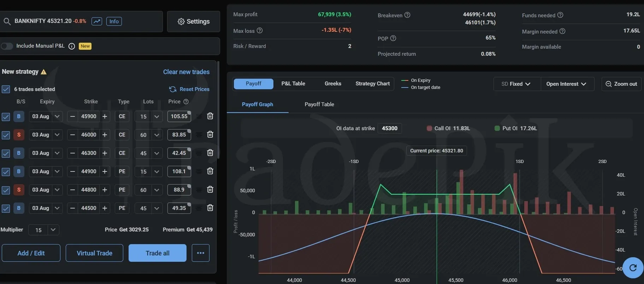Click the round refresh button on the payoff chart
This screenshot has width=644, height=284.
pyautogui.click(x=633, y=268)
